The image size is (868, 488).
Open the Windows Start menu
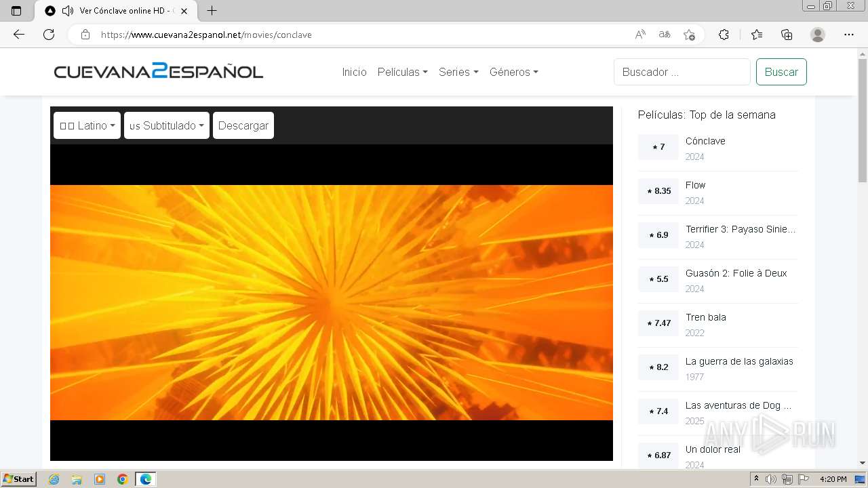tap(19, 479)
